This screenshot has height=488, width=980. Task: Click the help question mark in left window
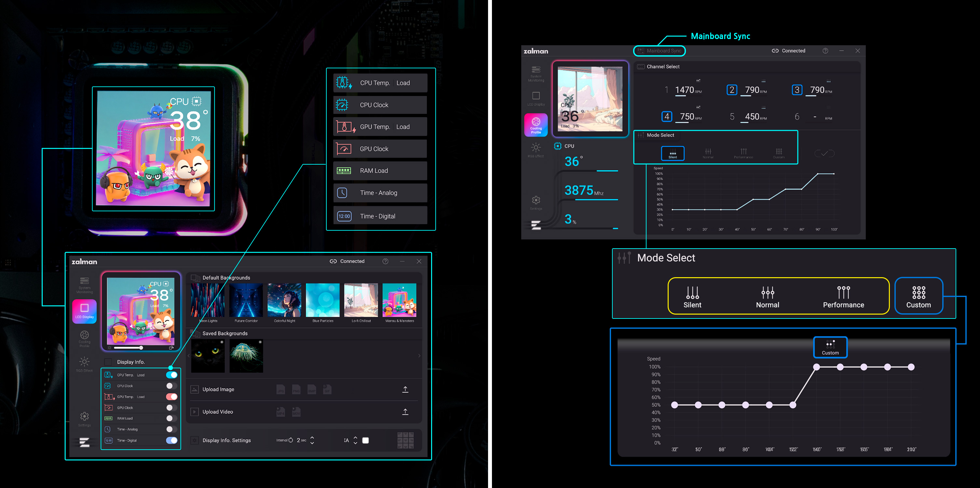point(385,261)
